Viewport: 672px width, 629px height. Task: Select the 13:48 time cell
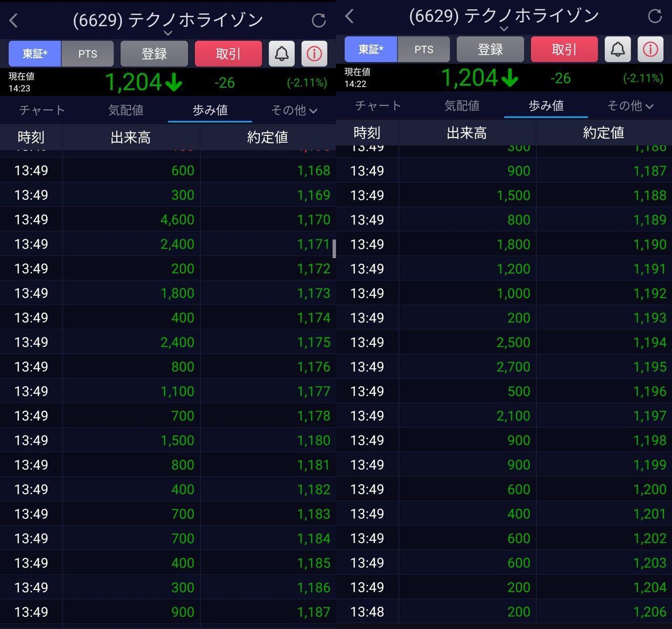(x=367, y=612)
